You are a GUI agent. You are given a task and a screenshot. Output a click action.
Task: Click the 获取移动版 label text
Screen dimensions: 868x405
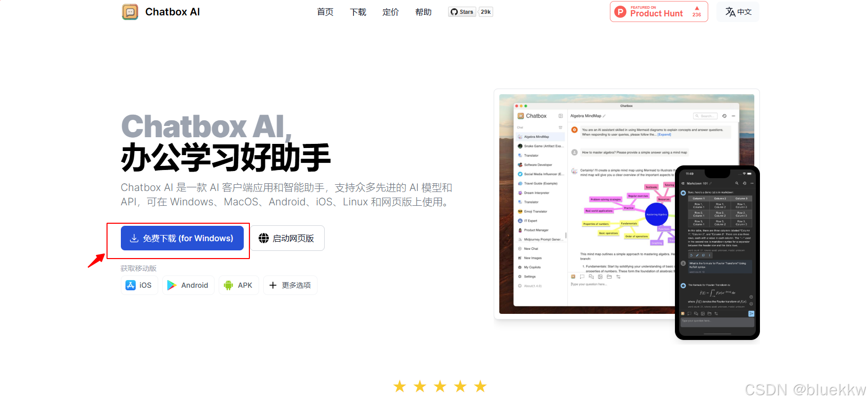click(139, 268)
